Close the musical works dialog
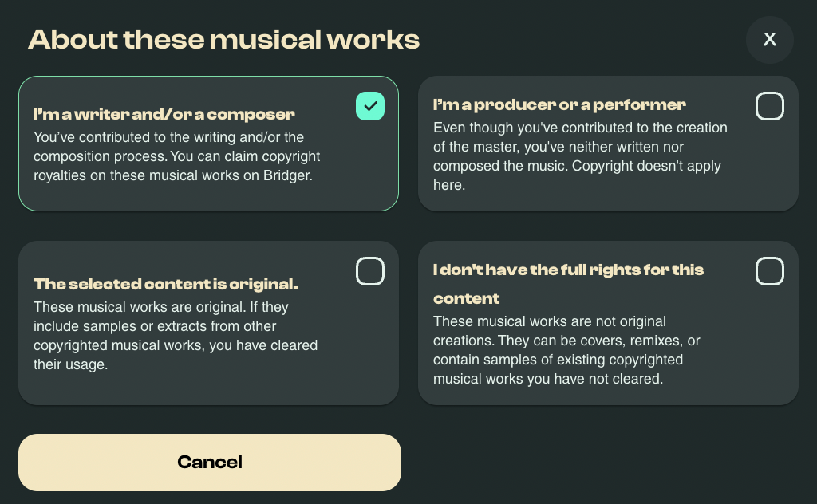The height and width of the screenshot is (504, 817). tap(769, 39)
